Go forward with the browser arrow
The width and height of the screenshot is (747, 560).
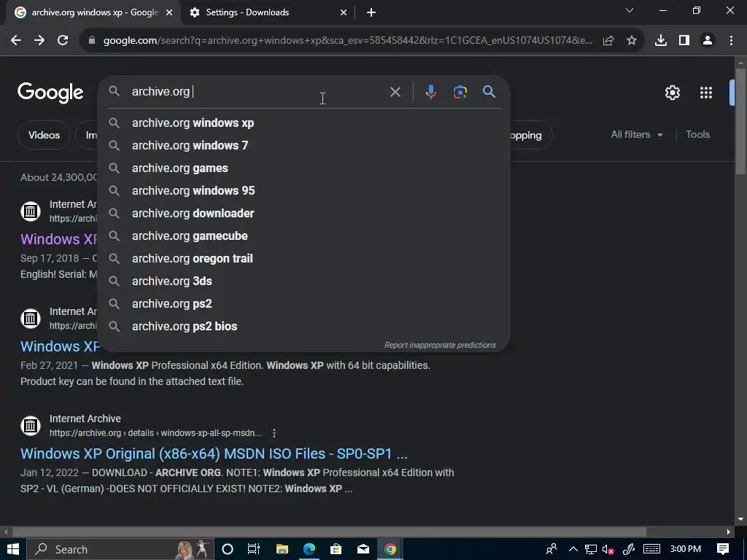[39, 41]
